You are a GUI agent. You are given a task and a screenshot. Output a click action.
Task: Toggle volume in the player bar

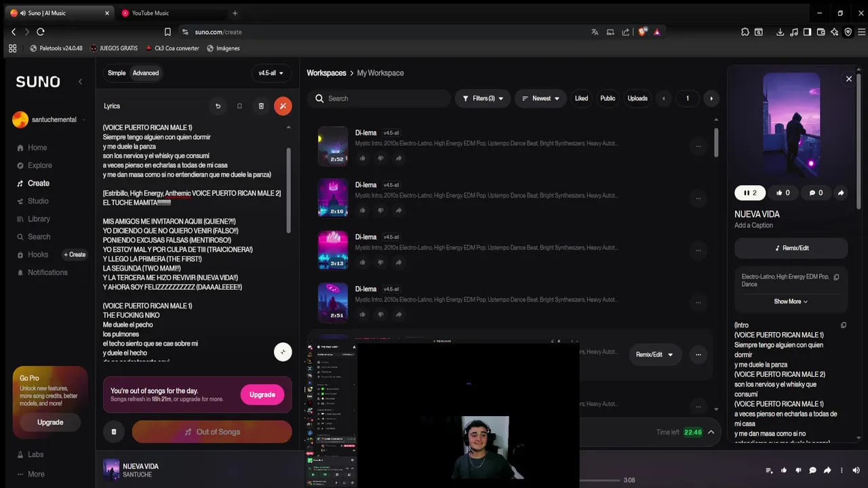(855, 470)
